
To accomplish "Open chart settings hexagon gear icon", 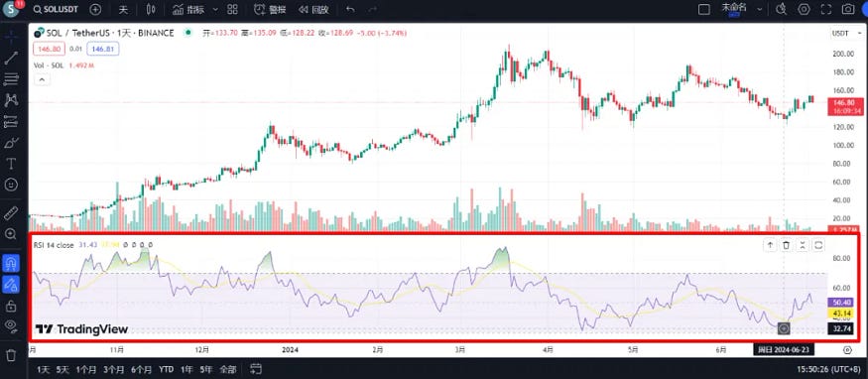I will pyautogui.click(x=804, y=9).
